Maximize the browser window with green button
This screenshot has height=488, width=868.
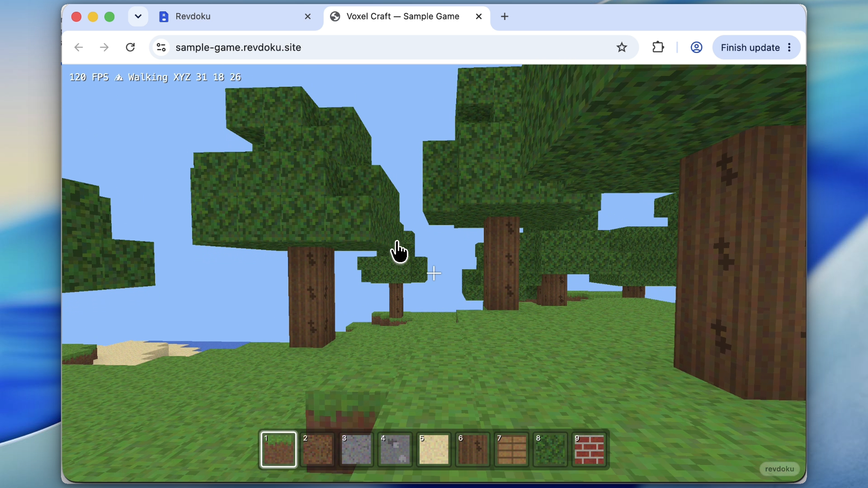(109, 17)
